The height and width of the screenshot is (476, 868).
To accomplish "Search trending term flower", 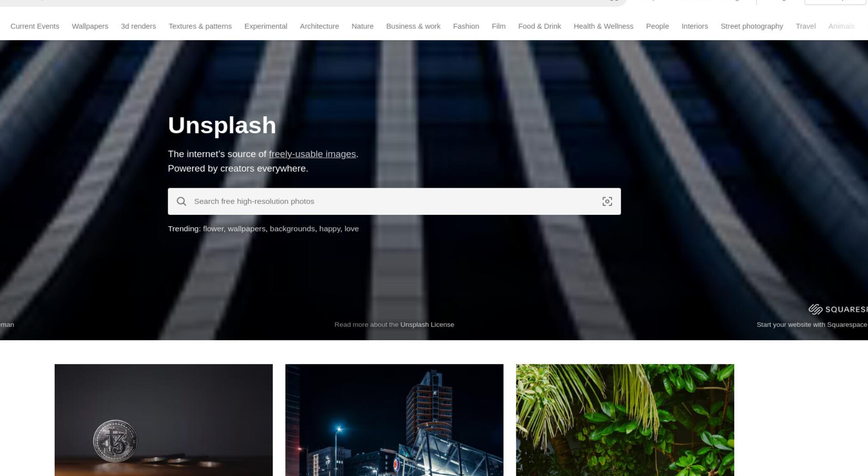I will coord(213,228).
